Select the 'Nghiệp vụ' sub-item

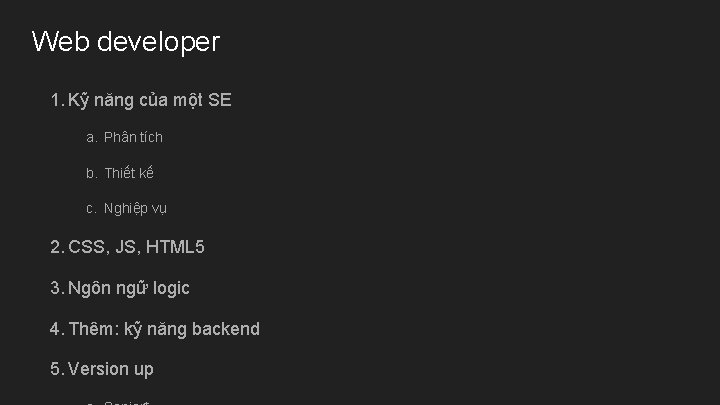click(135, 209)
